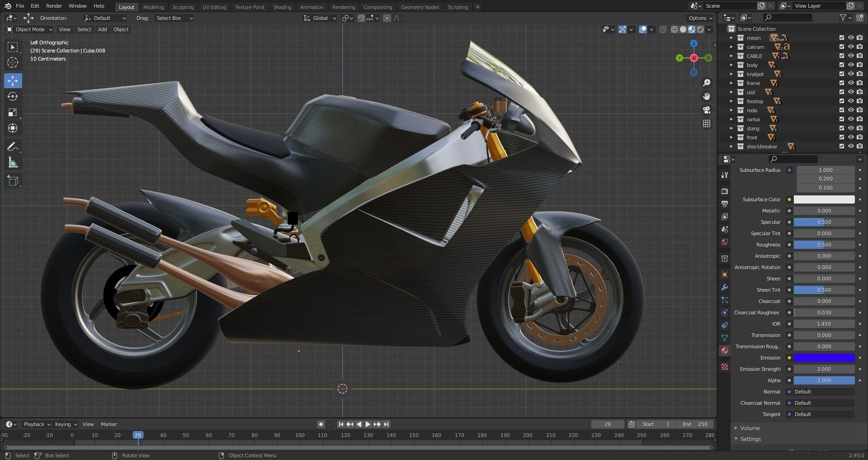Toggle auto keying record button
This screenshot has width=868, height=460.
click(321, 424)
